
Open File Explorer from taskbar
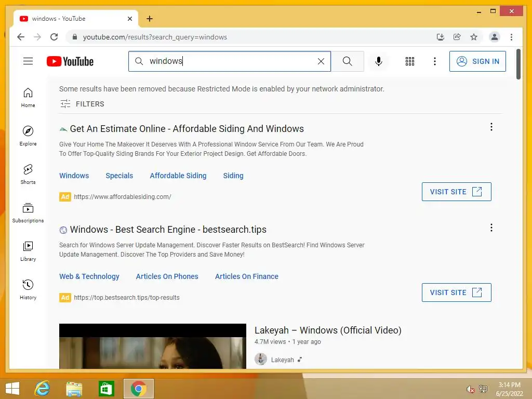74,389
